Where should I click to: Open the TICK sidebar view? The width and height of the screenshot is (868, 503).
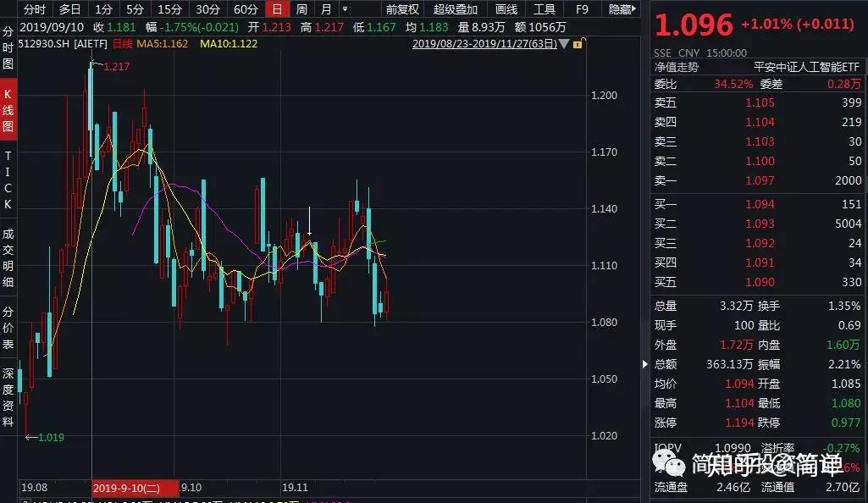tap(8, 180)
